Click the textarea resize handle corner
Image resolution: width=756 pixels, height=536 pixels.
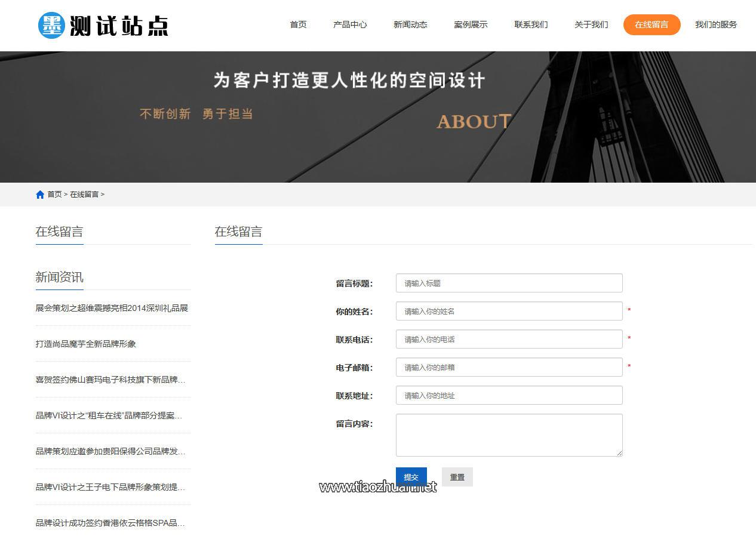point(619,454)
